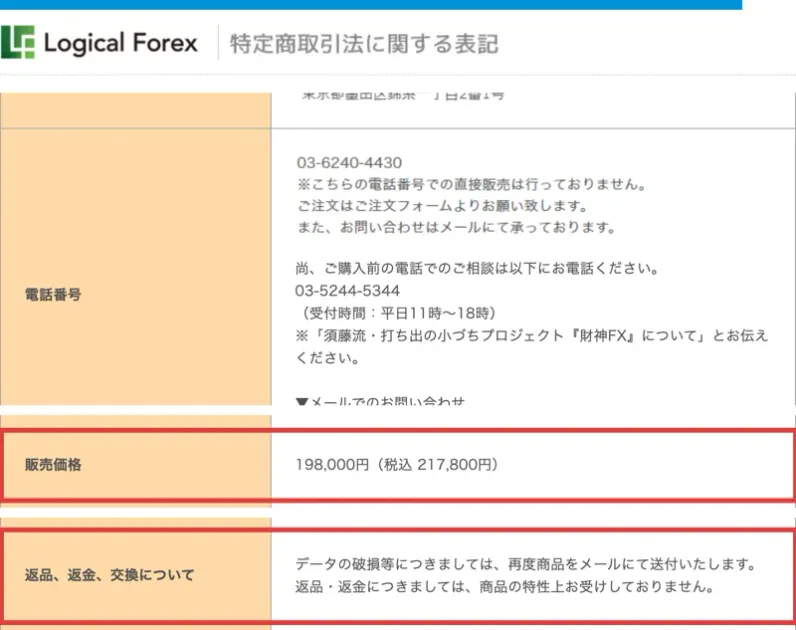
Task: Select the line こちらの電話番号での直接販売は行っておりません
Action: [472, 184]
